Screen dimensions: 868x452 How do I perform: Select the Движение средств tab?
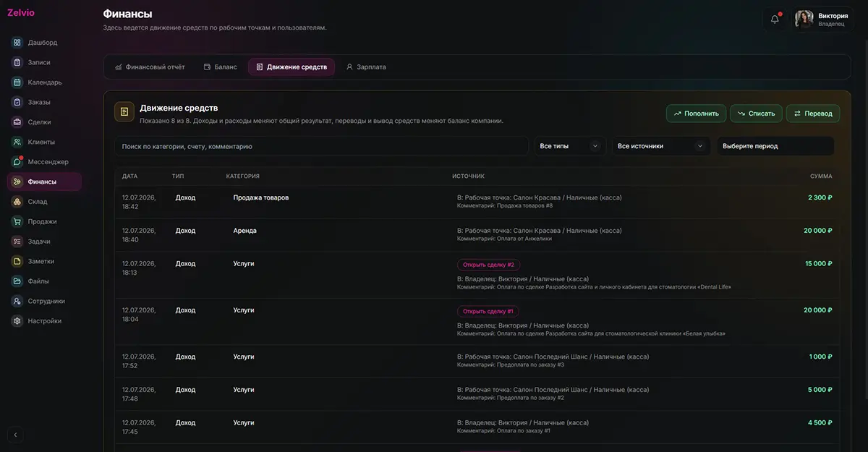pos(292,67)
